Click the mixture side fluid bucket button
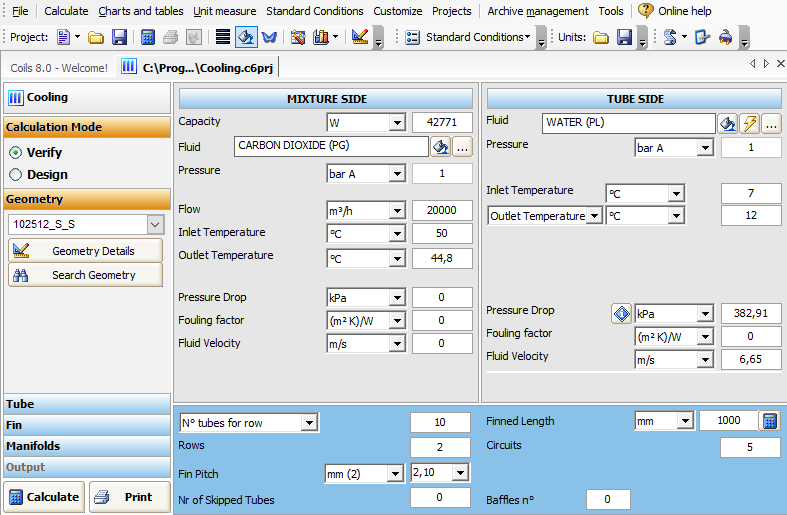The height and width of the screenshot is (515, 787). point(440,147)
